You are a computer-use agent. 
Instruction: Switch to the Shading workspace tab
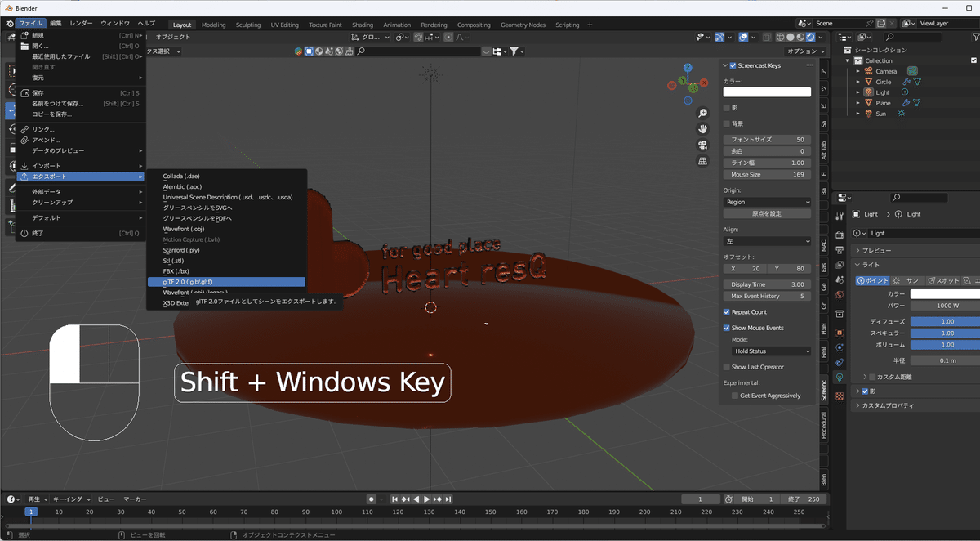363,25
